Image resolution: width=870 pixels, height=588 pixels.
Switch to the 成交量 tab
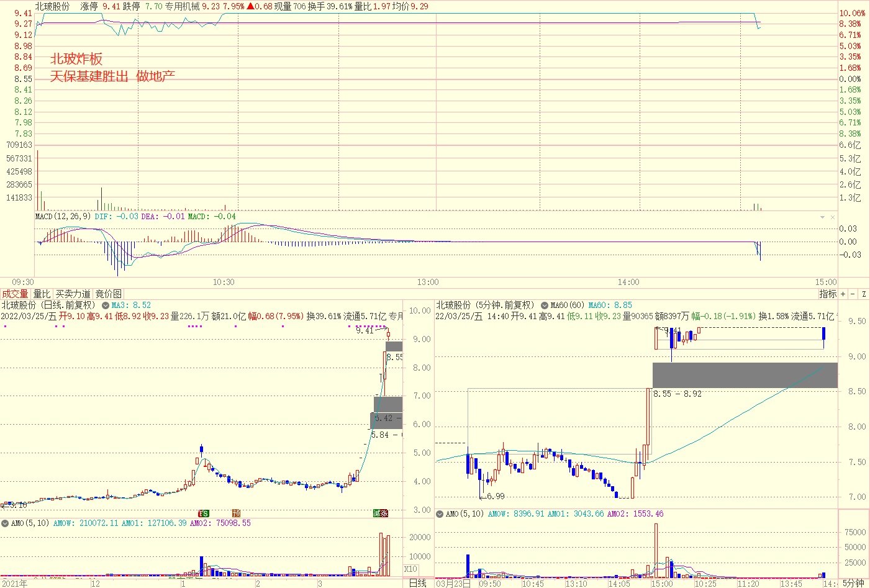15,294
